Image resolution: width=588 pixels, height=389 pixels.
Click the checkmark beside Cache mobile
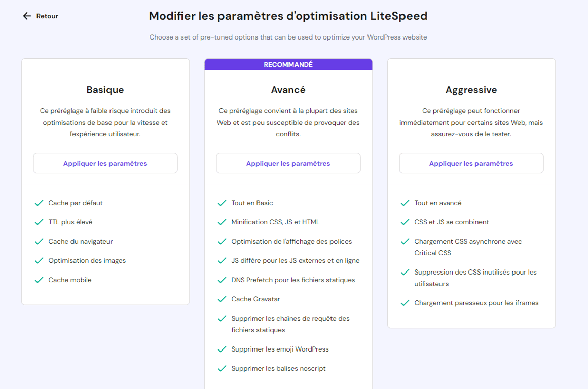pos(39,280)
